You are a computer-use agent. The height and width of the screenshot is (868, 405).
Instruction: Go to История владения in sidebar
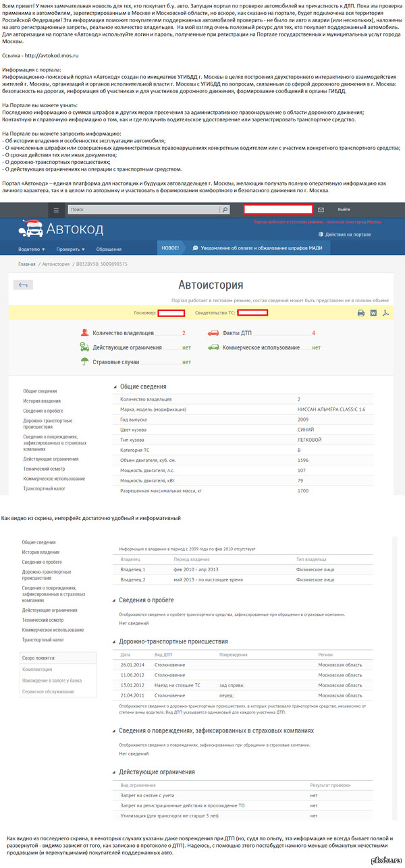point(42,401)
